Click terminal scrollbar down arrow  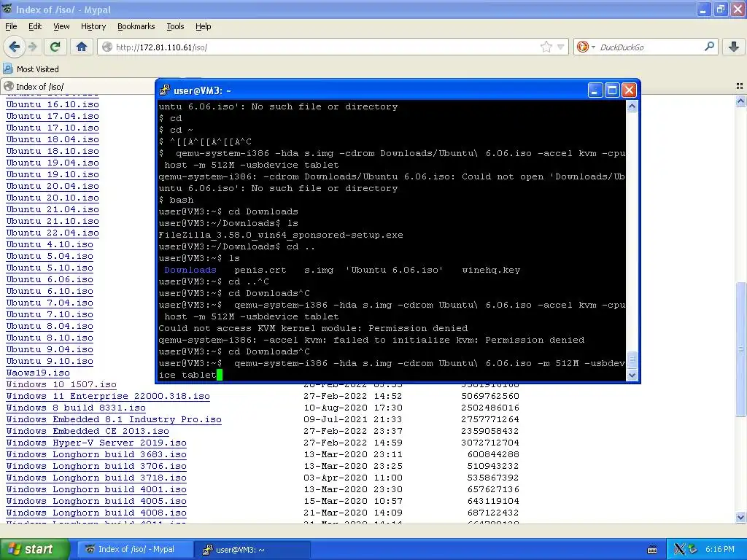632,376
